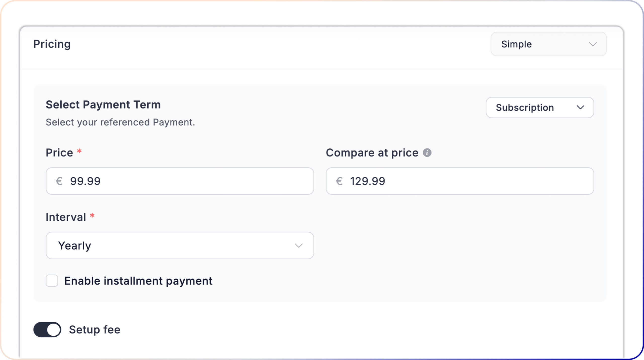Image resolution: width=644 pixels, height=360 pixels.
Task: Open the Simple pricing mode dropdown
Action: pos(548,44)
